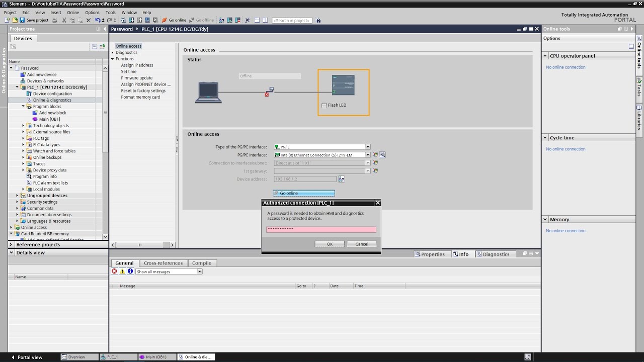Image resolution: width=644 pixels, height=362 pixels.
Task: Open Devices & networks in project tree
Action: point(45,81)
